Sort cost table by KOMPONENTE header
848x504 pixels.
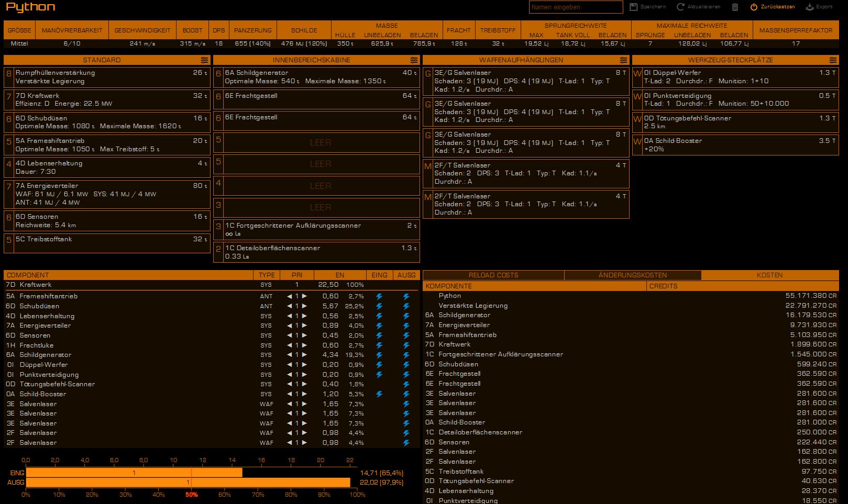[x=535, y=286]
